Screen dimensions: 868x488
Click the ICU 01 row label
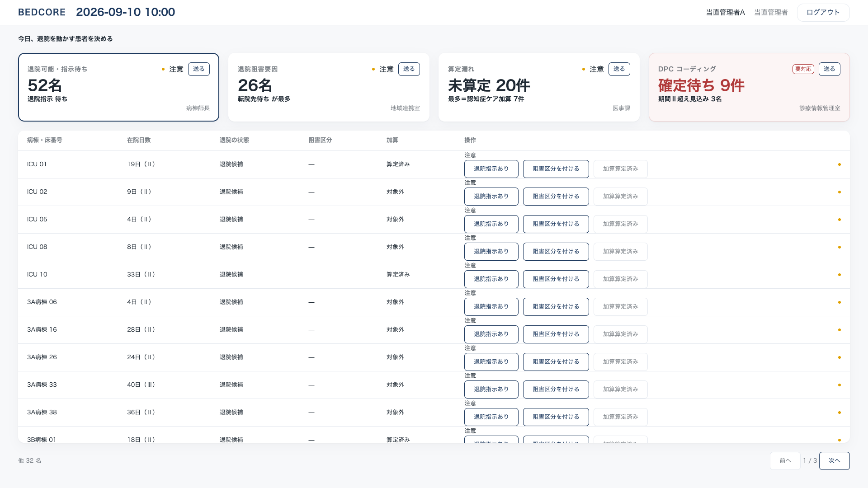pyautogui.click(x=37, y=164)
